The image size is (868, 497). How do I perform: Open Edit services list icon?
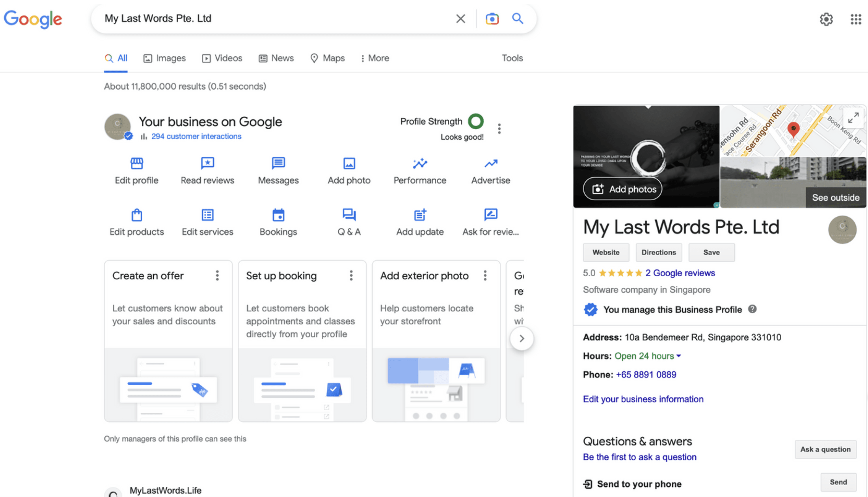[x=207, y=215]
